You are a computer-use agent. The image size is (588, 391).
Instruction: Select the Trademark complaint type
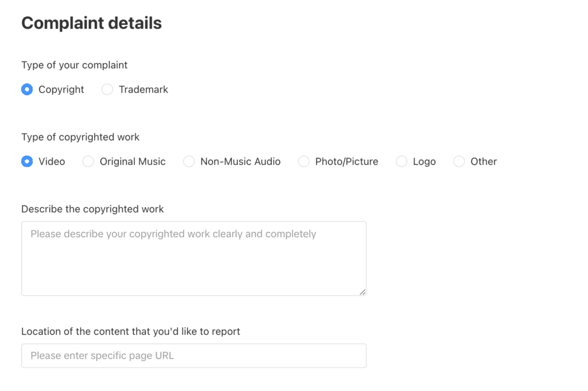(x=107, y=90)
